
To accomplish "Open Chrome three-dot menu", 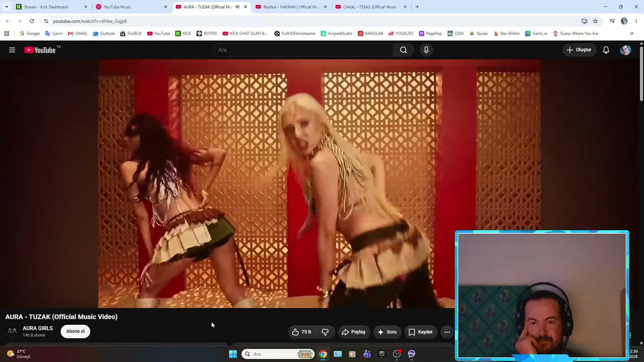I will (x=636, y=21).
